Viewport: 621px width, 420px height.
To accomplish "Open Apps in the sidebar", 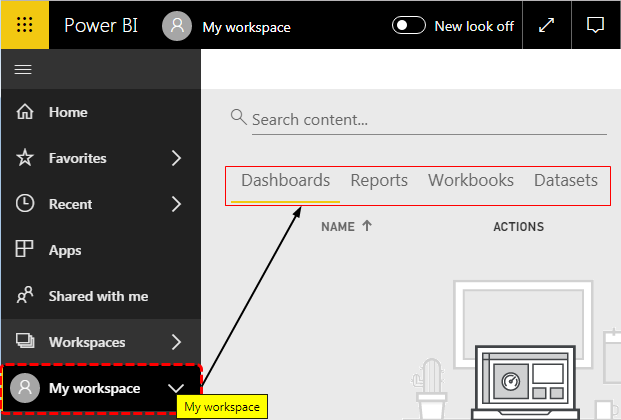I will tap(101, 250).
